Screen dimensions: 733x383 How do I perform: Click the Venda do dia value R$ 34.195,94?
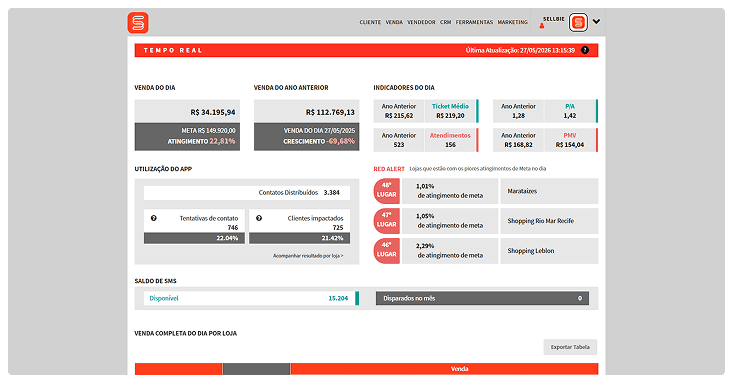pos(213,112)
